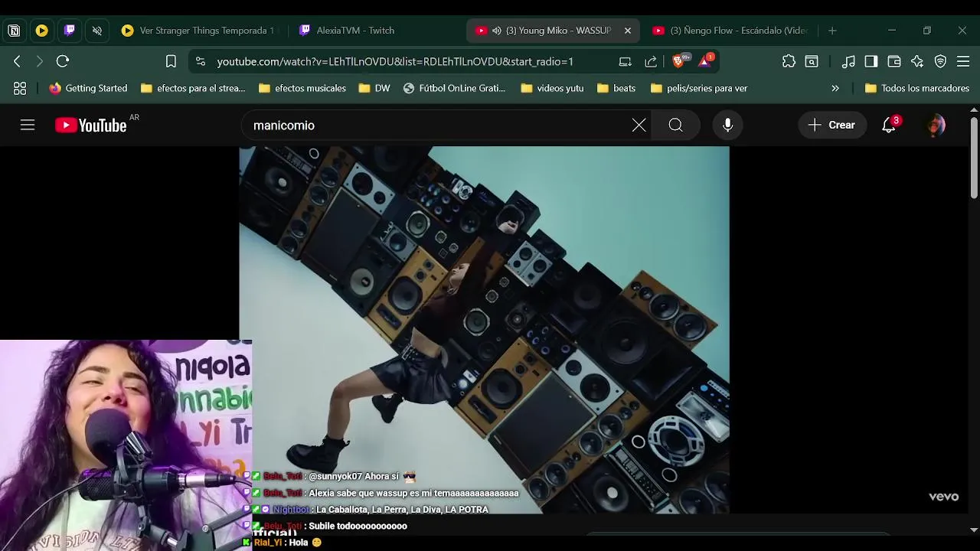
Task: Go forward to next page
Action: (x=40, y=61)
